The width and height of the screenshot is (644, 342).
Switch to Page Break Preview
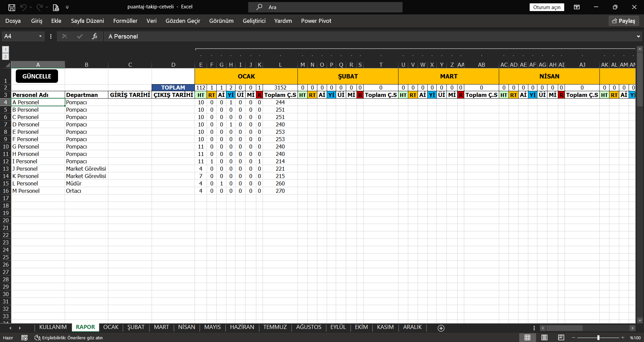pyautogui.click(x=561, y=338)
